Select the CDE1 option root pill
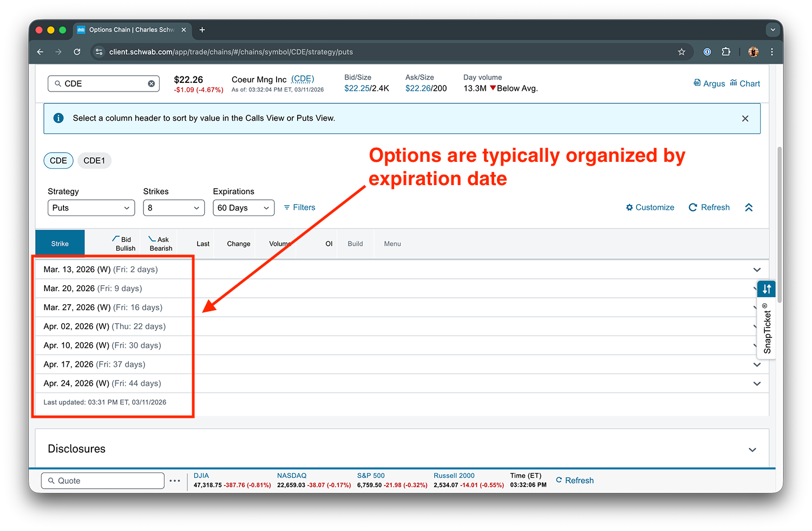 pos(94,161)
